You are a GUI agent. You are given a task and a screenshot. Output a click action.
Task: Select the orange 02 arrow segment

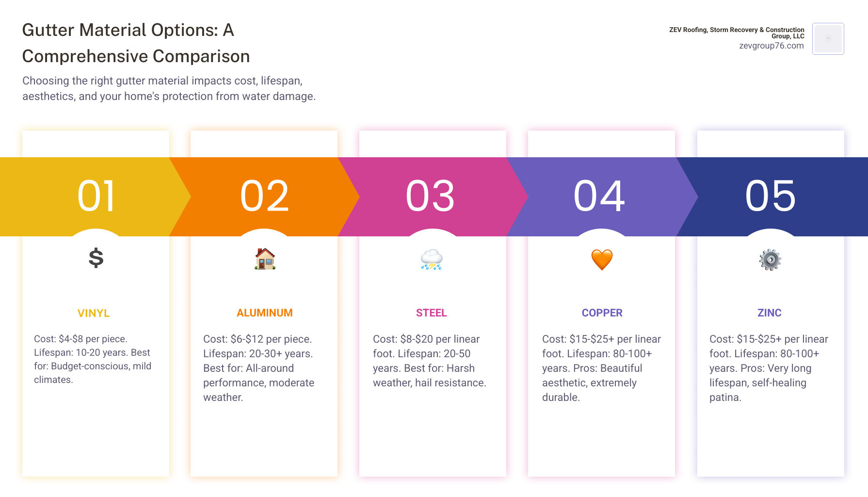point(264,197)
